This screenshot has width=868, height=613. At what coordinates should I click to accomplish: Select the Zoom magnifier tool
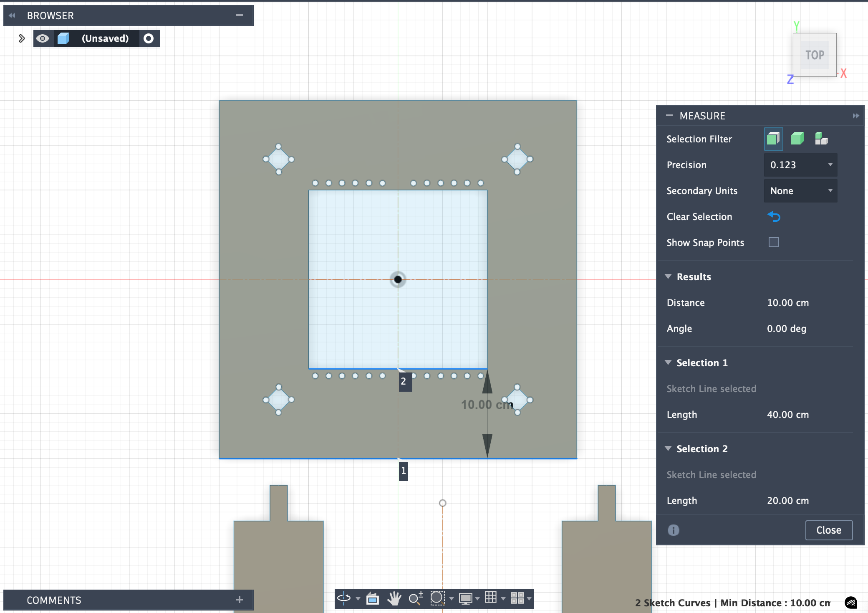pyautogui.click(x=415, y=598)
